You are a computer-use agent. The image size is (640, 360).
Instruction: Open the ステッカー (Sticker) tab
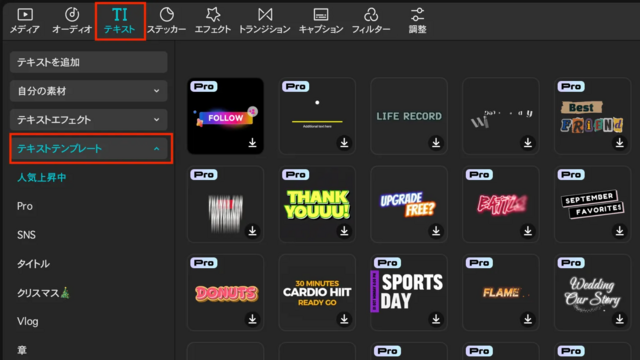167,21
